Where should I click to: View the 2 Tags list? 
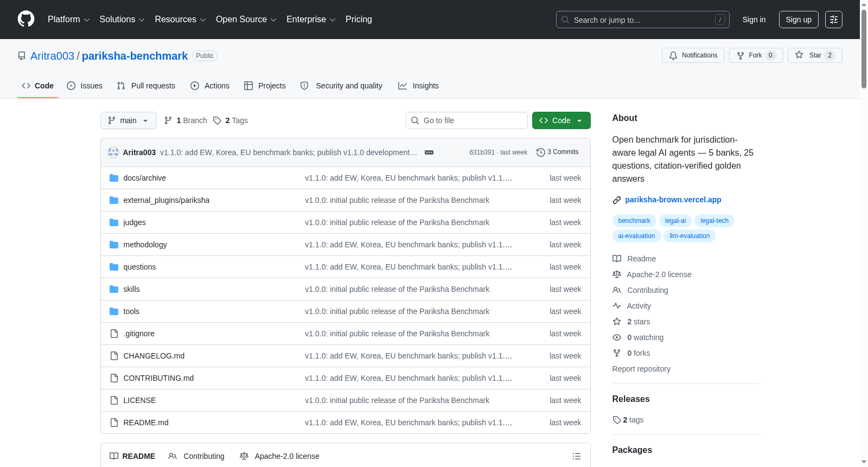(231, 120)
